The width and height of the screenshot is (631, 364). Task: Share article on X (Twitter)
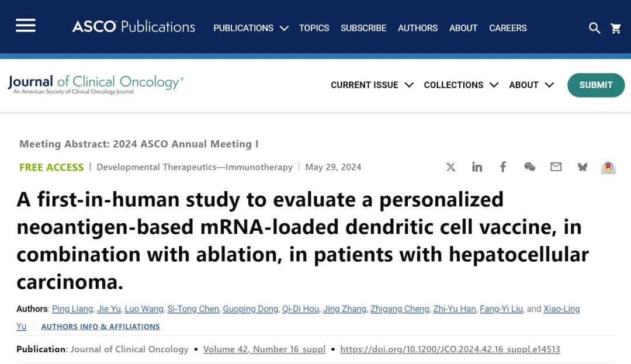click(451, 167)
